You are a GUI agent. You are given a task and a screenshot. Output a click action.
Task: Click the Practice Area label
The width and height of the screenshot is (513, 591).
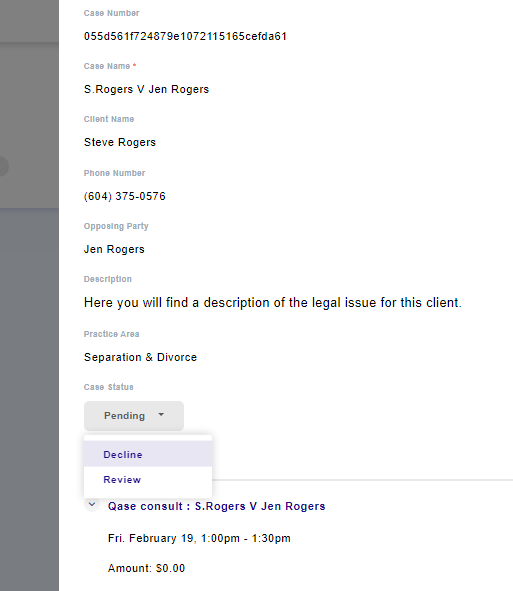(112, 334)
